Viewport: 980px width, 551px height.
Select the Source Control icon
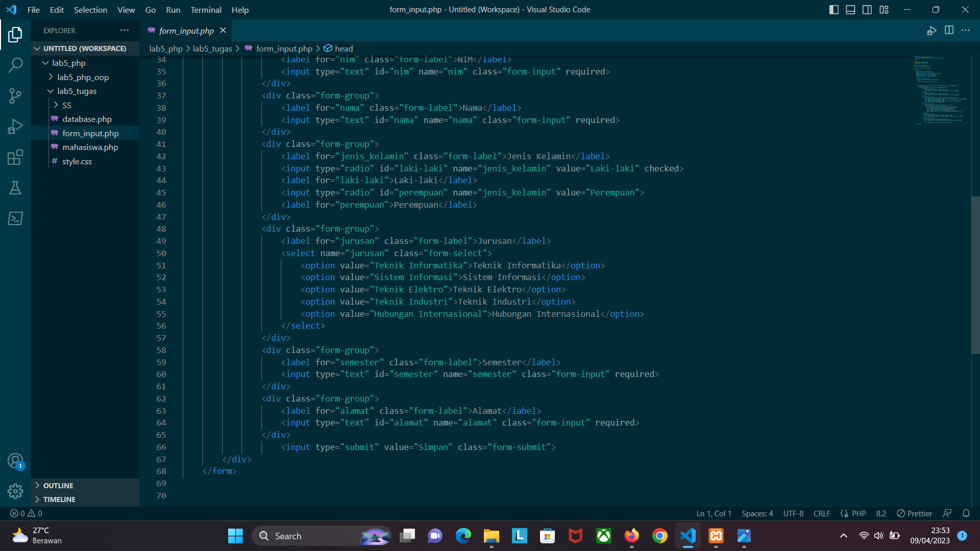pyautogui.click(x=15, y=96)
